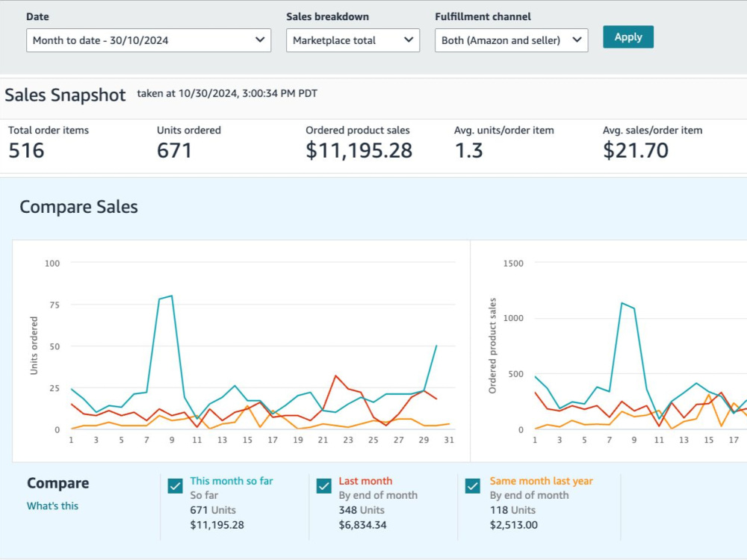The width and height of the screenshot is (747, 560).
Task: Expand the Sales breakdown dropdown
Action: (x=353, y=40)
